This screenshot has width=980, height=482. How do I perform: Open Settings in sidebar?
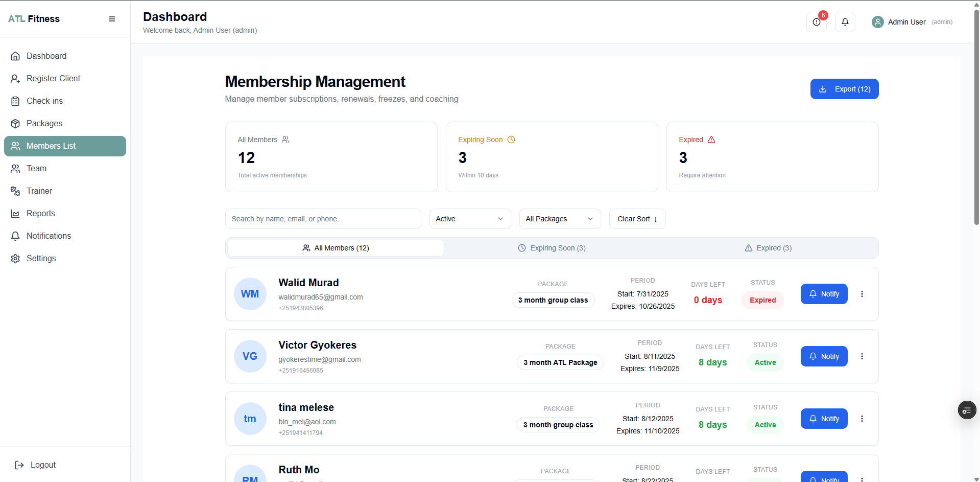point(65,259)
